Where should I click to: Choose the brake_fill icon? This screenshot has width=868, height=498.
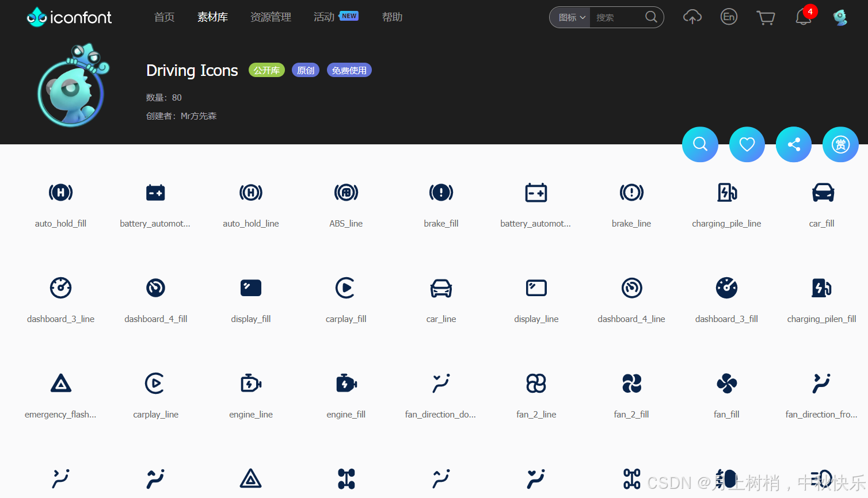pyautogui.click(x=441, y=193)
